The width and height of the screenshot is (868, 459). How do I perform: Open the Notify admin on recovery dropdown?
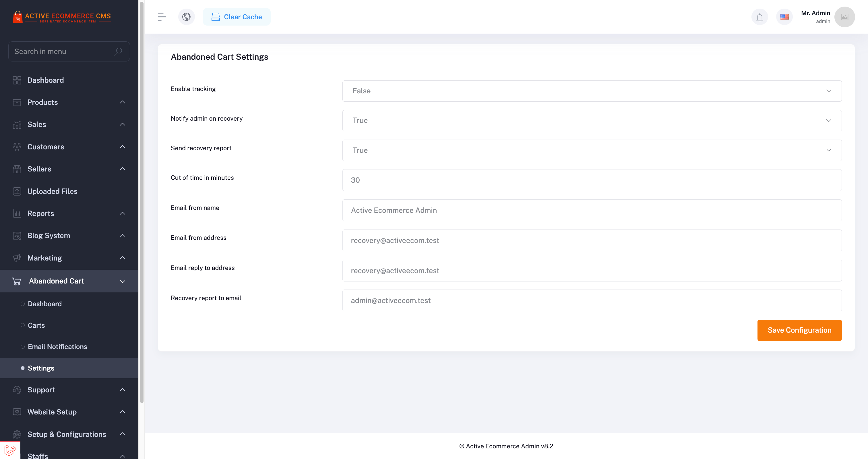tap(592, 121)
